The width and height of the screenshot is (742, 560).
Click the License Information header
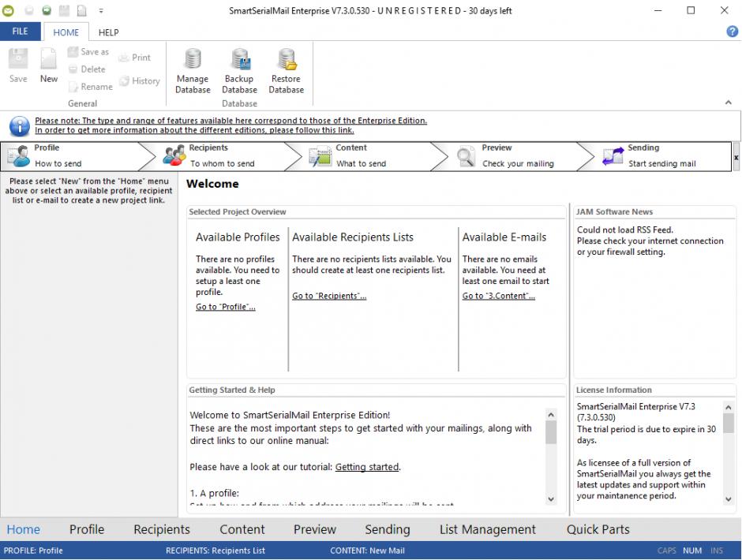[x=614, y=390]
